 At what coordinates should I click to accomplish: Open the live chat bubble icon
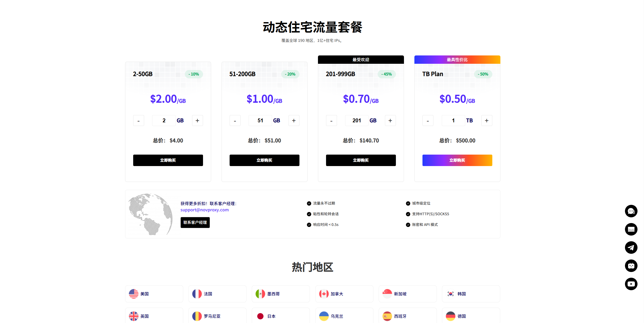(631, 211)
